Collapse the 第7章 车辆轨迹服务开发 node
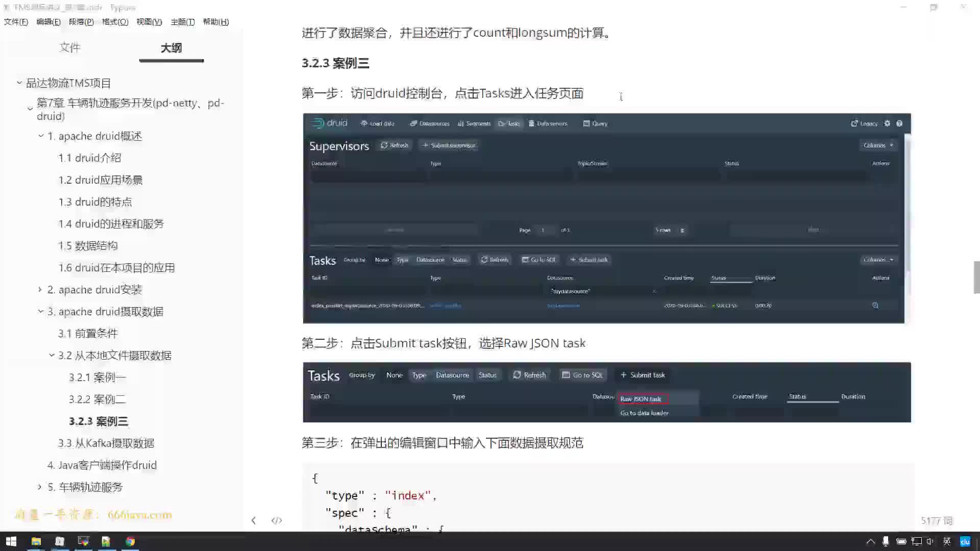Image resolution: width=980 pixels, height=551 pixels. pyautogui.click(x=30, y=109)
